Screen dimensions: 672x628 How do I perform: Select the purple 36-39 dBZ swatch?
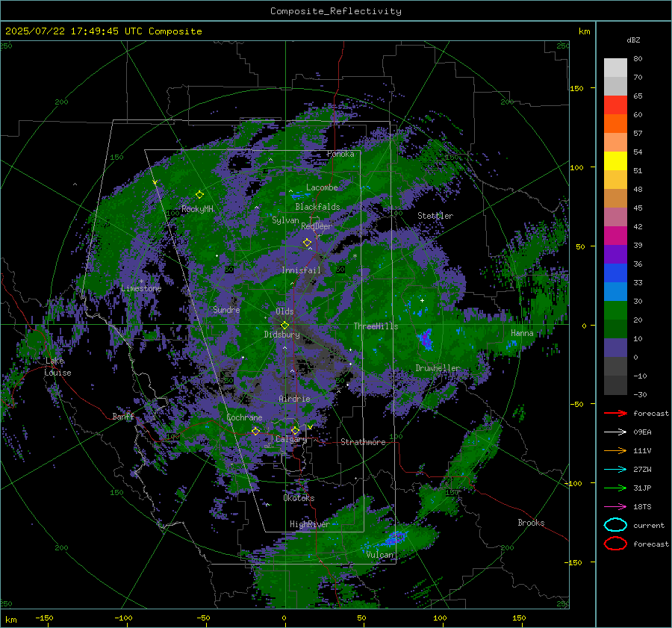point(615,254)
